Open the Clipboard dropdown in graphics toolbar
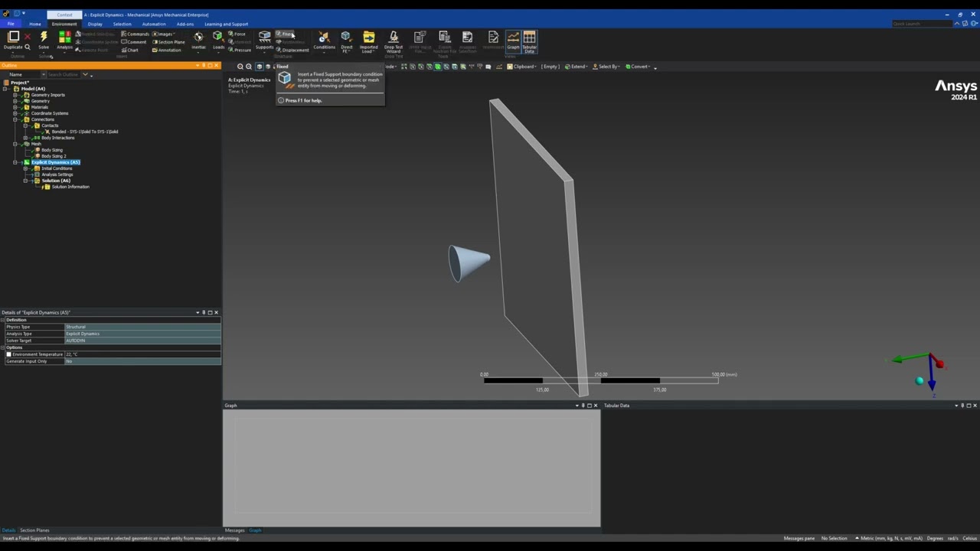Screen dimensions: 980x551 tap(523, 67)
